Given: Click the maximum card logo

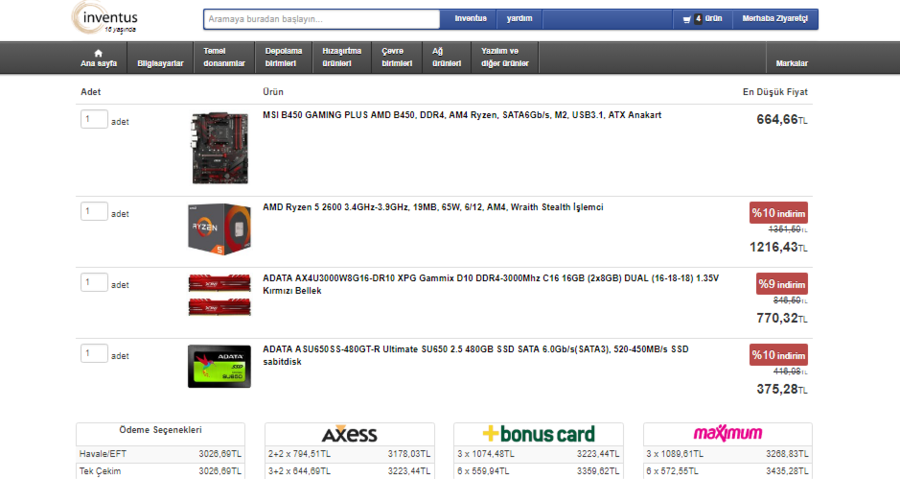Looking at the screenshot, I should 728,433.
